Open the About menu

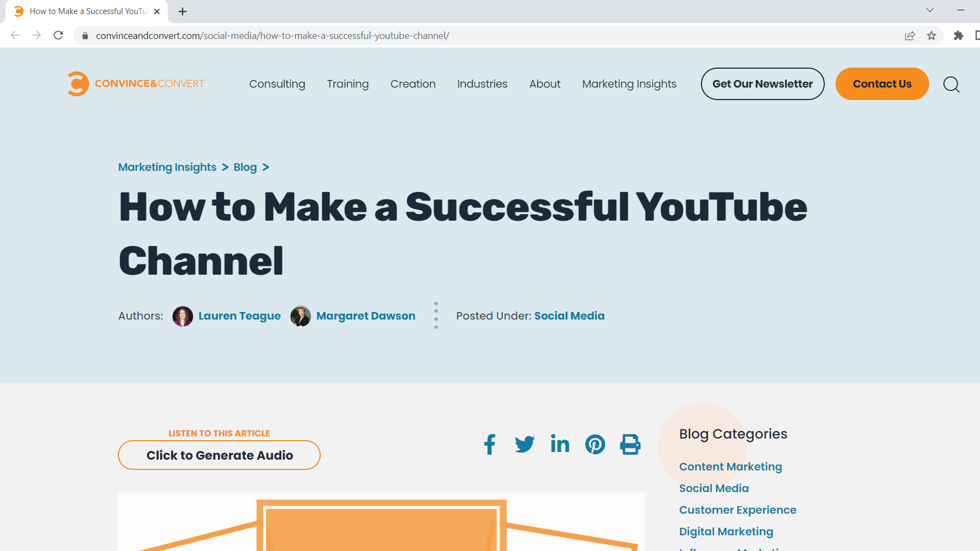tap(545, 84)
